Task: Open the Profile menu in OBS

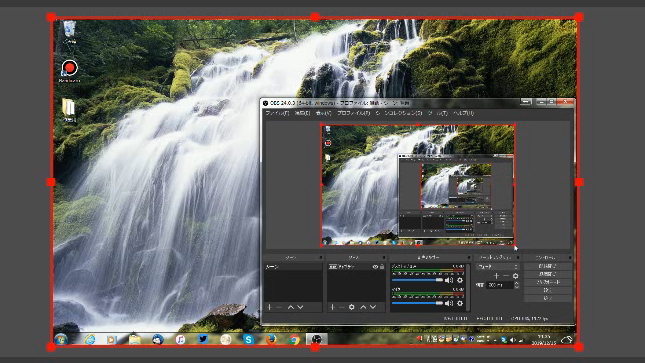Action: (x=354, y=113)
